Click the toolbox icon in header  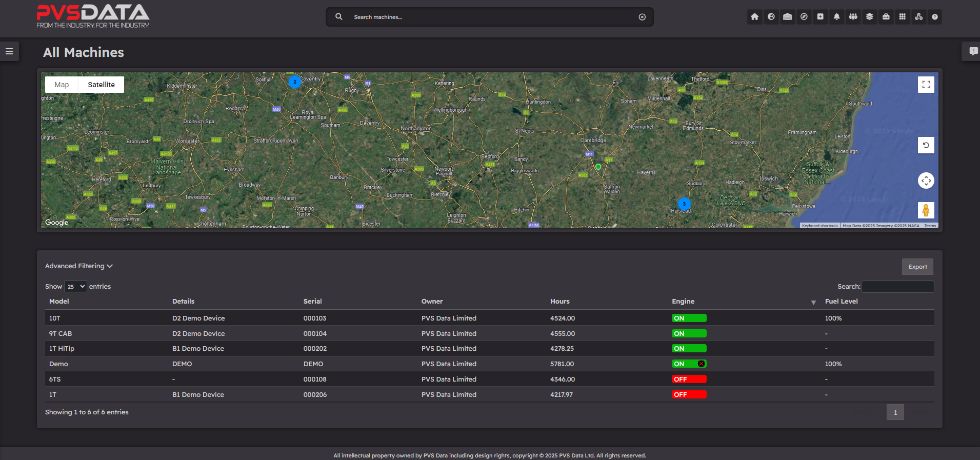886,17
